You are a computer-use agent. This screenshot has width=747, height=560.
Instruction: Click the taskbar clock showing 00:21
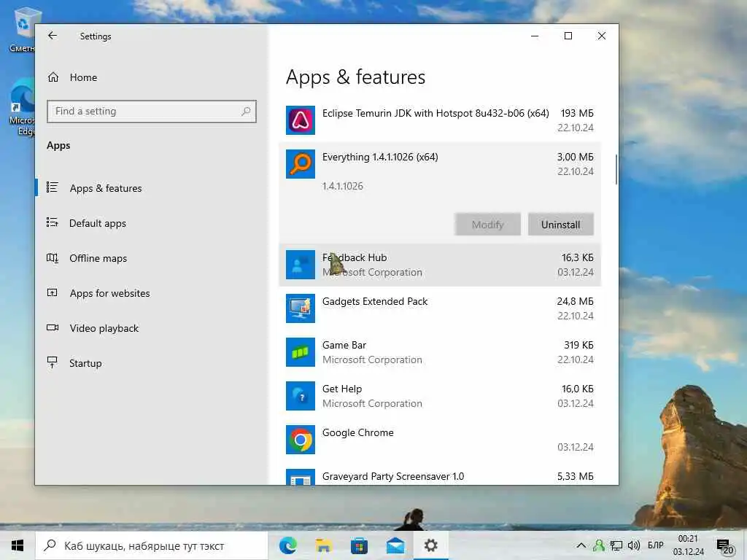(x=688, y=545)
